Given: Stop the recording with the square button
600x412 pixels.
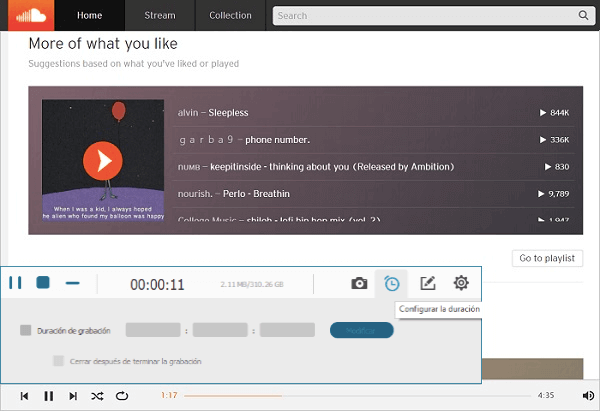Looking at the screenshot, I should tap(43, 283).
